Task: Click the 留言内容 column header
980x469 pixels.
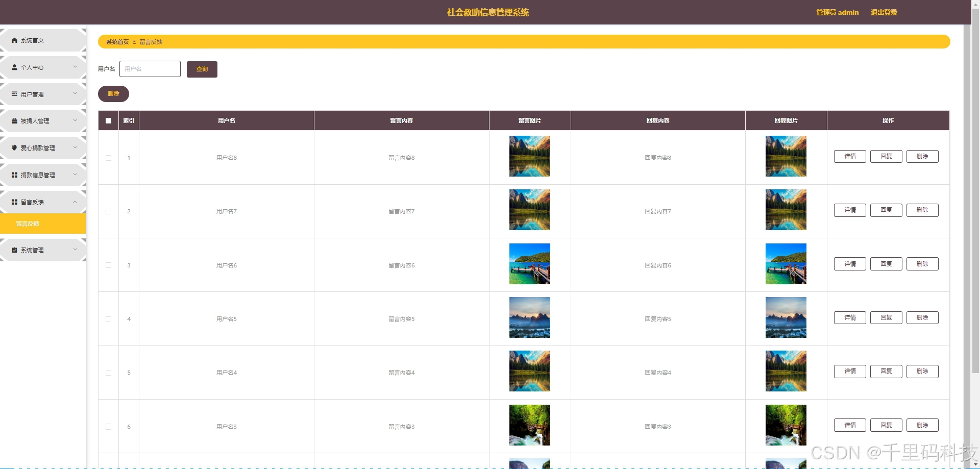Action: (x=402, y=121)
